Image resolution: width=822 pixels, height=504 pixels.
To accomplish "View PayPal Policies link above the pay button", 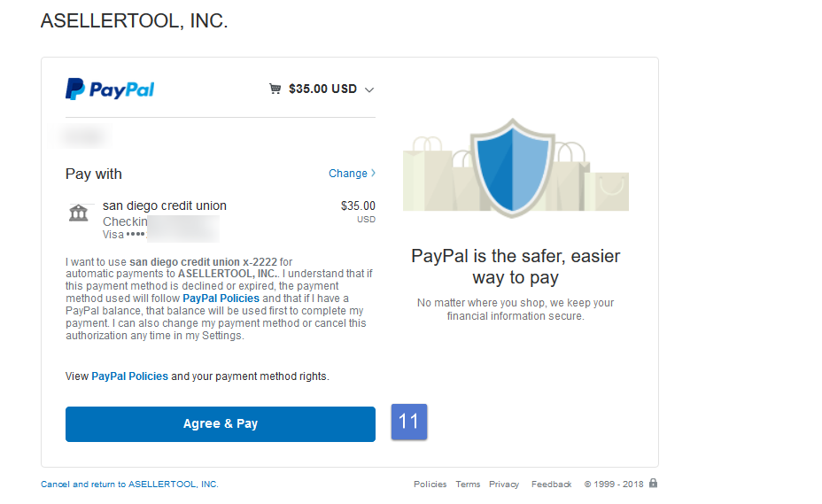I will coord(129,376).
